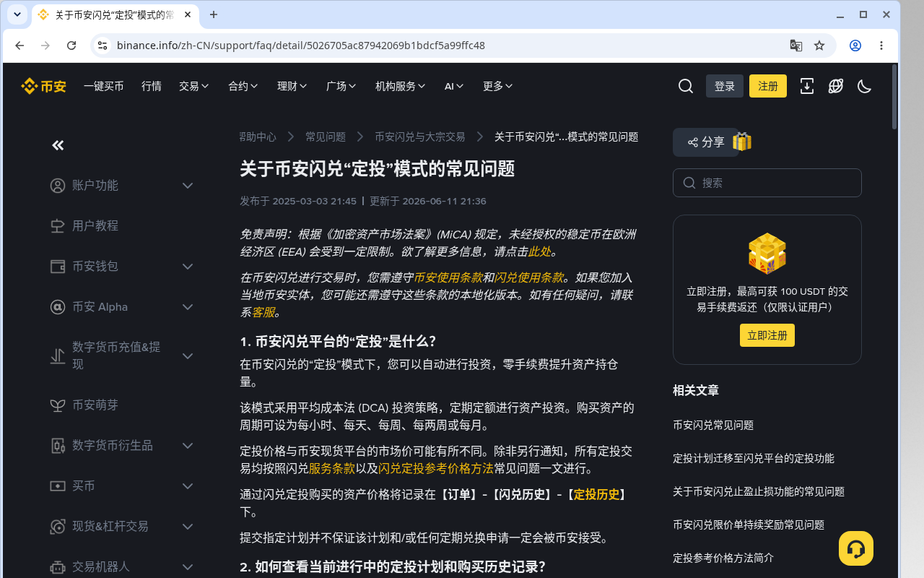Collapse the sidebar with the double-arrow icon
924x578 pixels.
click(58, 145)
